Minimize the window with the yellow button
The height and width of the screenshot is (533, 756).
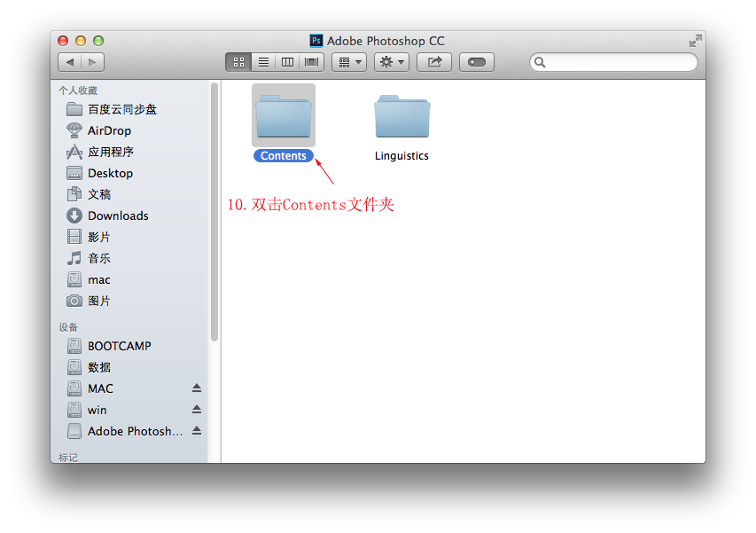81,41
